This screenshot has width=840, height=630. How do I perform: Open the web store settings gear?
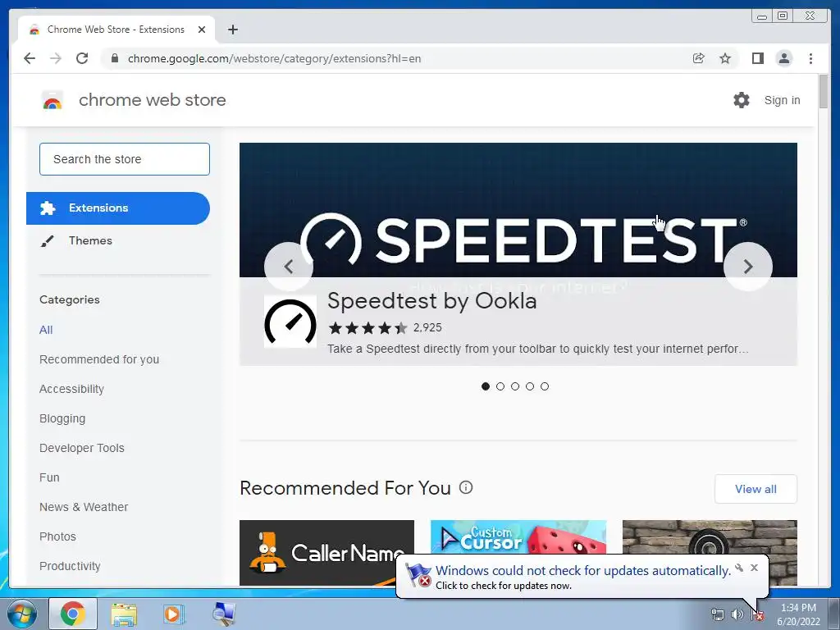click(742, 100)
